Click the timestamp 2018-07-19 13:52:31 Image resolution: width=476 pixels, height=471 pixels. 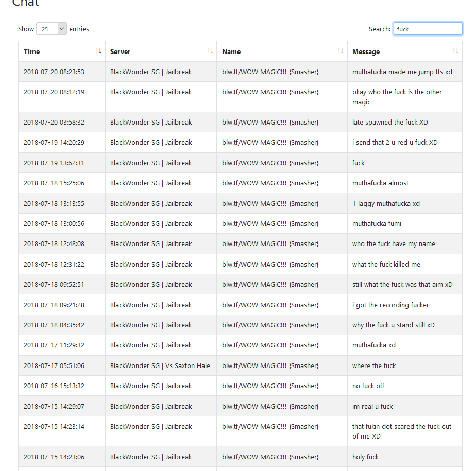pyautogui.click(x=54, y=163)
